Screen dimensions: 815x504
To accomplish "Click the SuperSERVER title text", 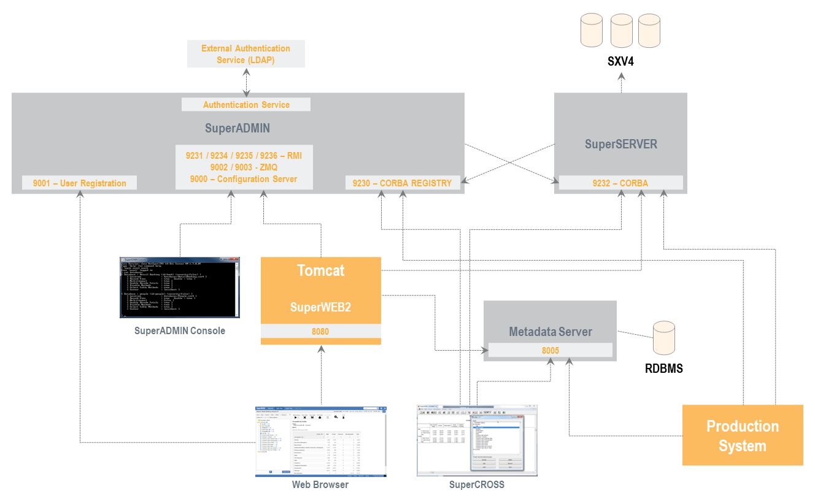I will [x=620, y=145].
